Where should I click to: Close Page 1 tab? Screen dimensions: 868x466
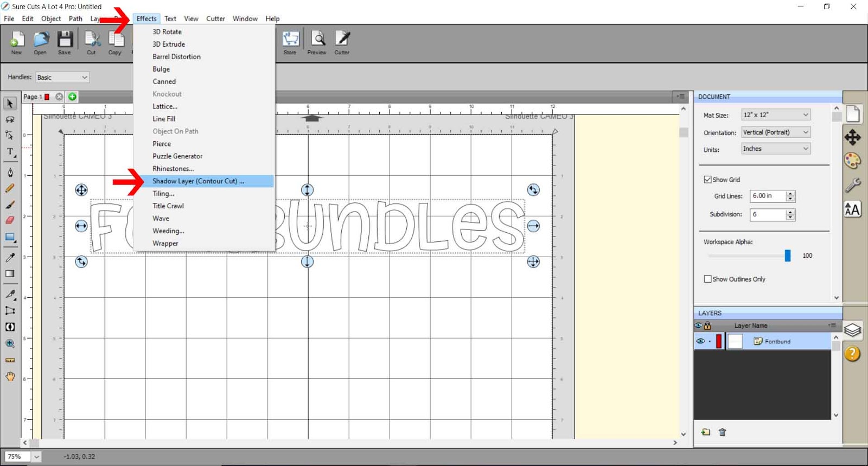point(59,97)
